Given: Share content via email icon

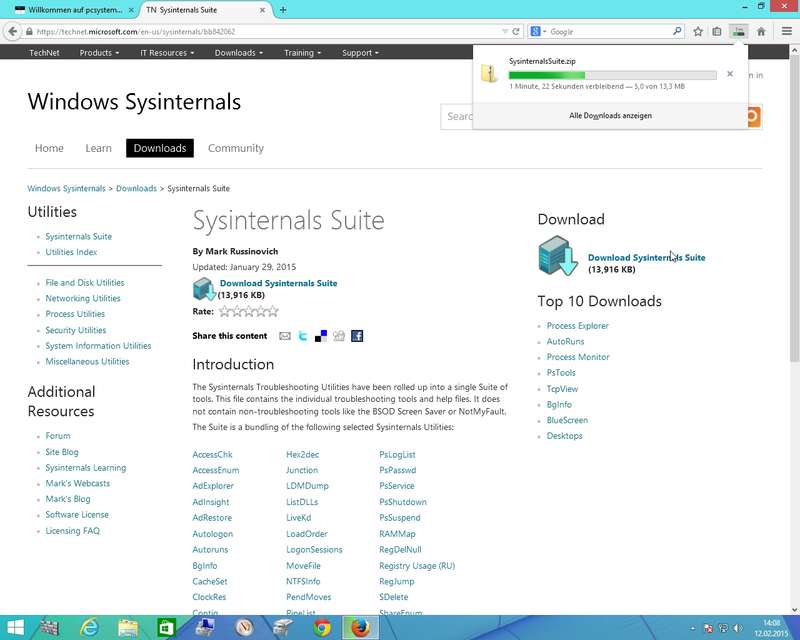Looking at the screenshot, I should (x=285, y=336).
